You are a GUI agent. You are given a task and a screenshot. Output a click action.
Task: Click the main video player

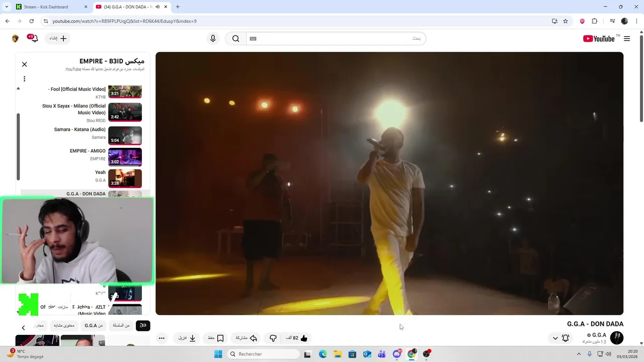click(389, 184)
